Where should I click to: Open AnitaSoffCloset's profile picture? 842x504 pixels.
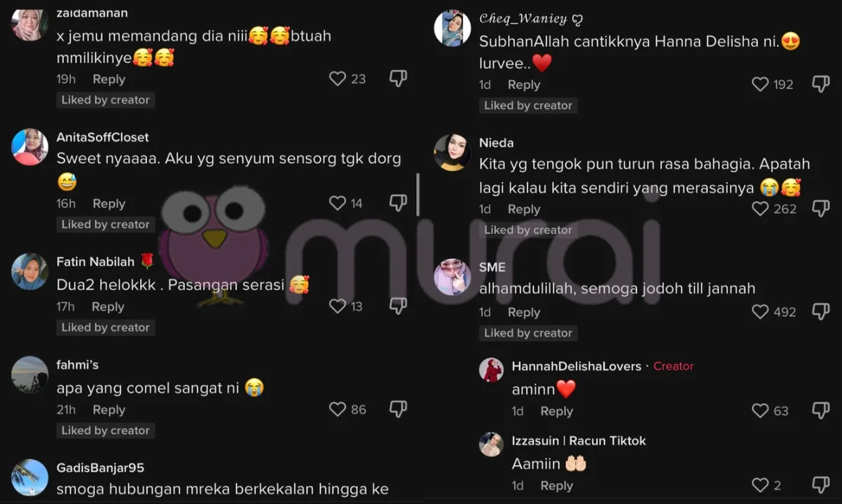(x=29, y=147)
